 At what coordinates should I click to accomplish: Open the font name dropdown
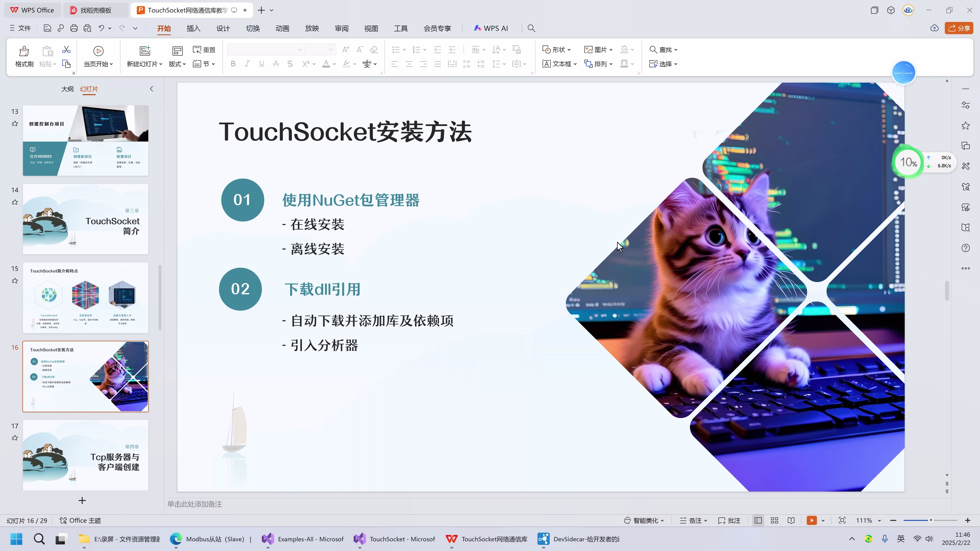tap(300, 49)
